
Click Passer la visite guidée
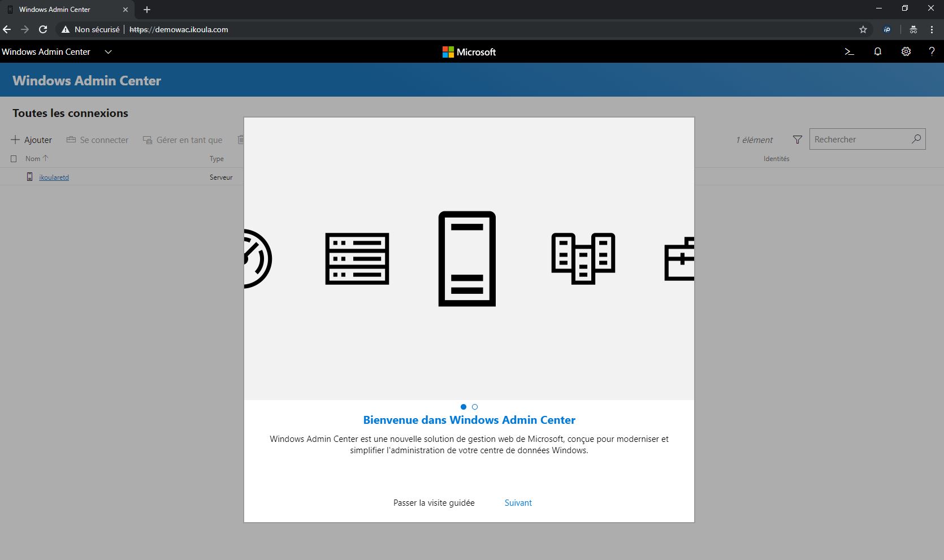click(434, 503)
